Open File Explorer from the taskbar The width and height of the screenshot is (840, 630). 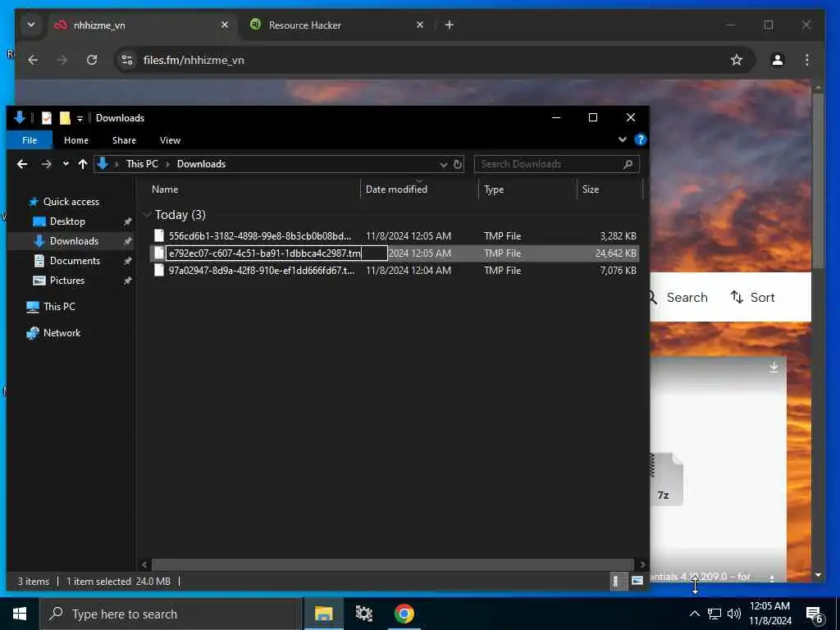coord(323,614)
